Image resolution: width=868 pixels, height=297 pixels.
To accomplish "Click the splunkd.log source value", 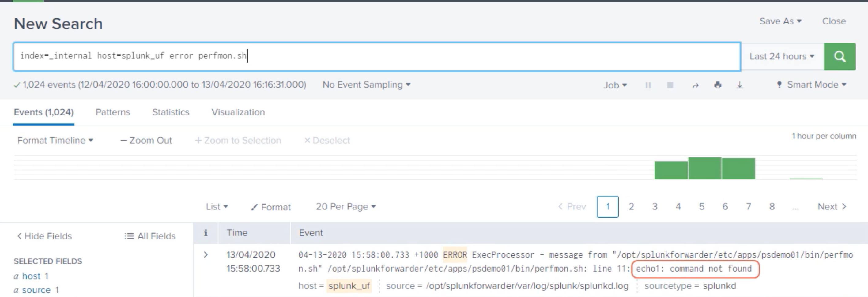I will [527, 286].
